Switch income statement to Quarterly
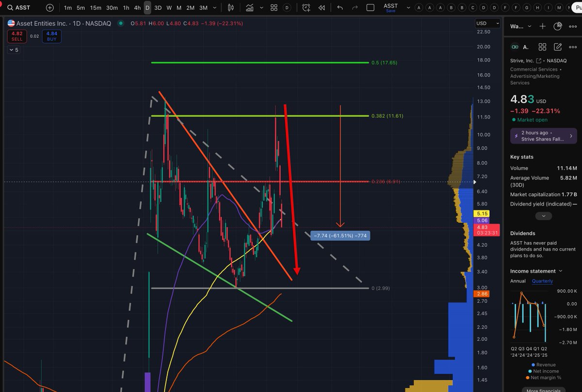Screen dimensions: 582x392 [x=542, y=281]
